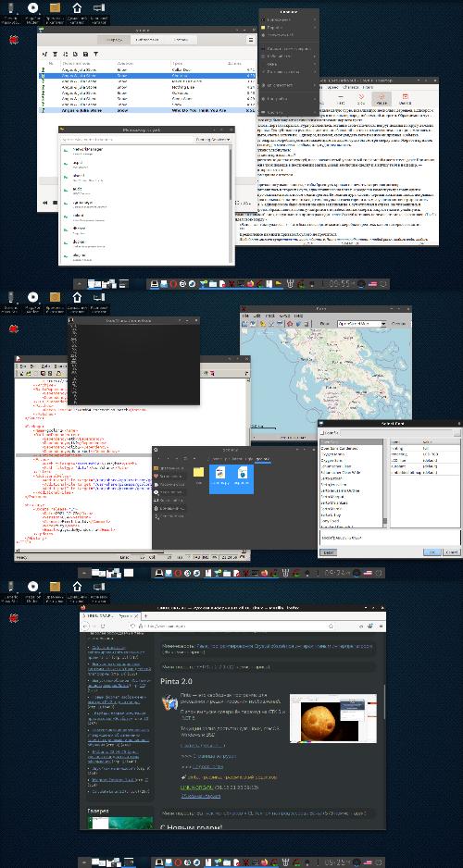
Task: Click the funnel filter icon in playlist toolbar
Action: (x=95, y=54)
